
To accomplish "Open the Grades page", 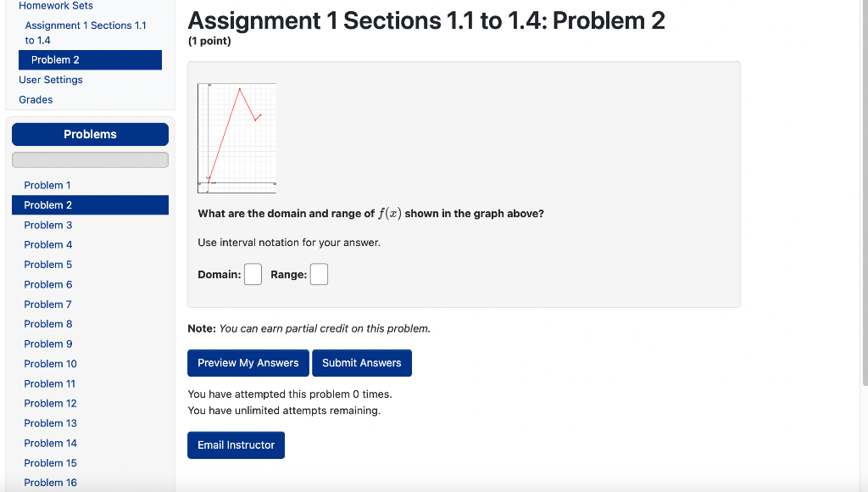I will [x=35, y=99].
